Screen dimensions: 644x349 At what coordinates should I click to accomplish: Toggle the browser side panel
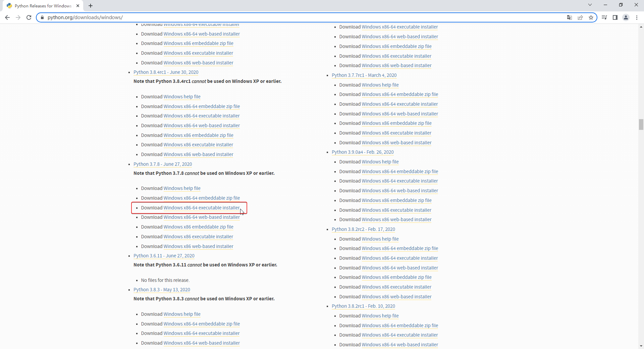tap(615, 17)
